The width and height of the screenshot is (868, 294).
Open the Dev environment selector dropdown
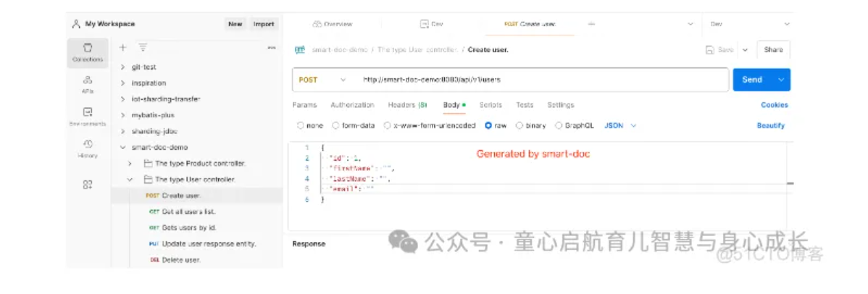coord(750,24)
